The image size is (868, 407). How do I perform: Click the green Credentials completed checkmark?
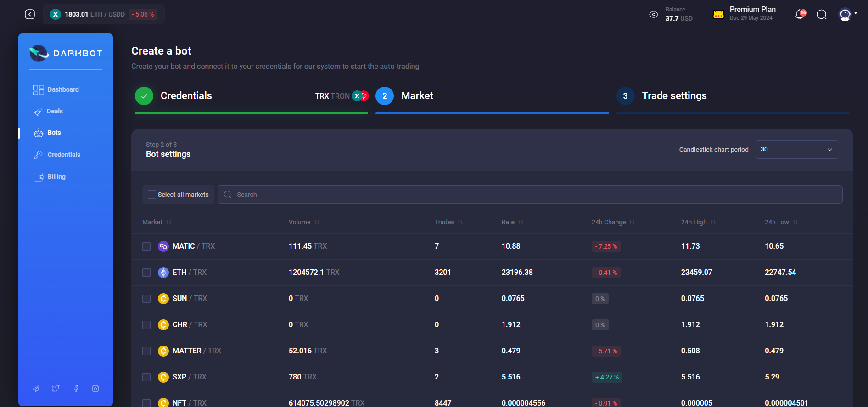pos(144,96)
